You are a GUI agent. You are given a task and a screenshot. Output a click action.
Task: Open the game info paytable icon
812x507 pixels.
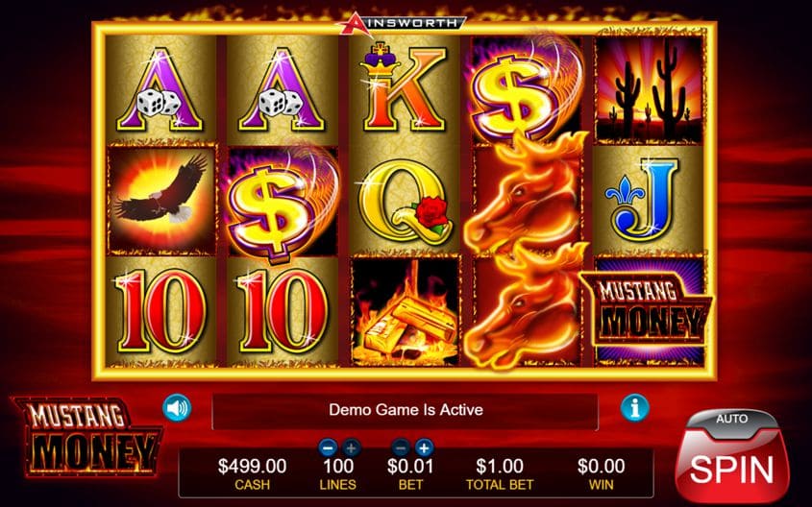634,408
